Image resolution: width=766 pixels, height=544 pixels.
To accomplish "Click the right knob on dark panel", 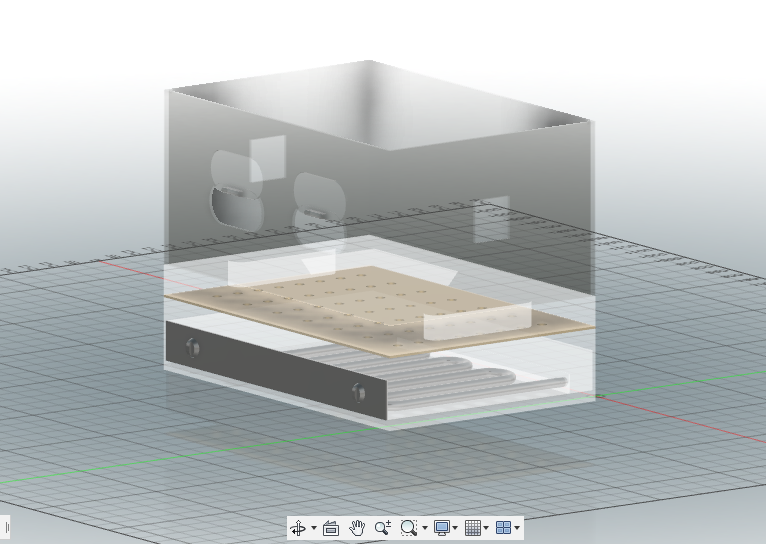I will (359, 392).
